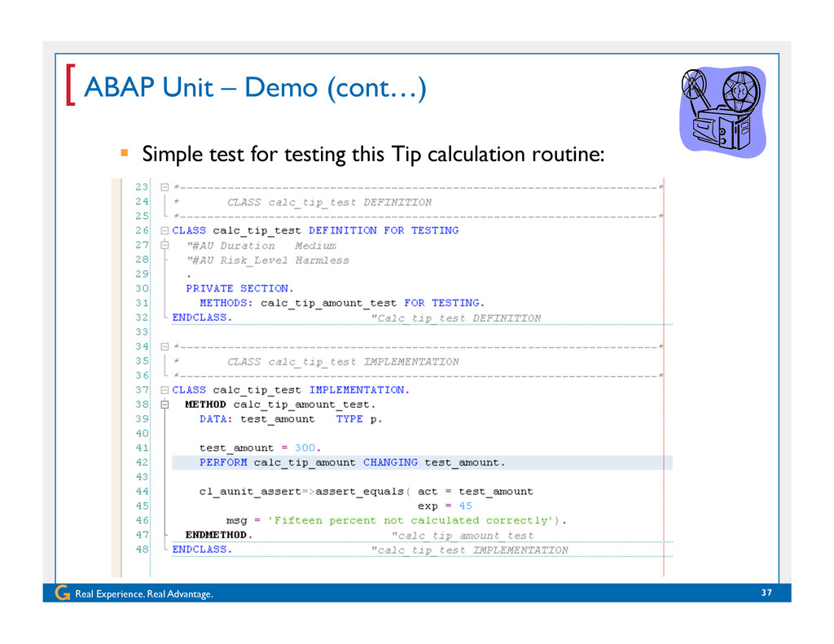Screen dimensions: 834x644
Task: Collapse CLASS calc_tip_test DEFINITION fold at line 26
Action: pos(165,230)
